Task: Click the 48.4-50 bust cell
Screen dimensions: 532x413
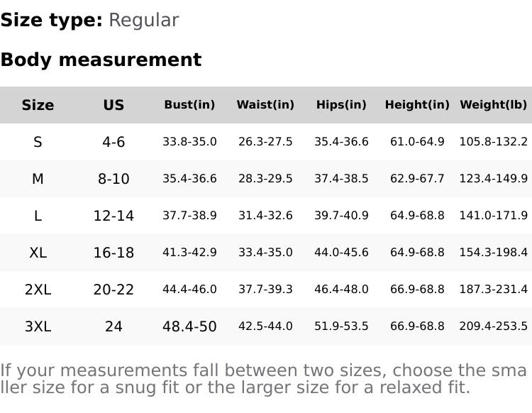Action: point(189,326)
